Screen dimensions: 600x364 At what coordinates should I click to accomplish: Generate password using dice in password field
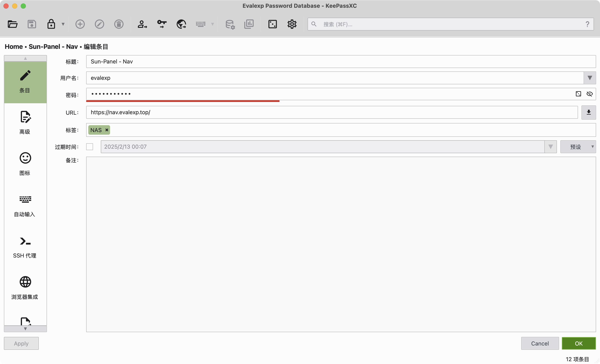click(x=578, y=94)
